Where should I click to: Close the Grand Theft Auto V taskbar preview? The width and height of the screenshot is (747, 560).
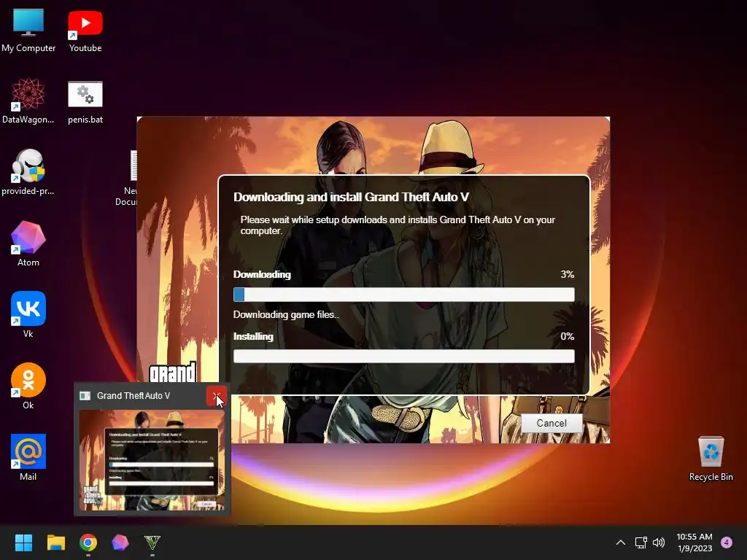click(x=216, y=396)
